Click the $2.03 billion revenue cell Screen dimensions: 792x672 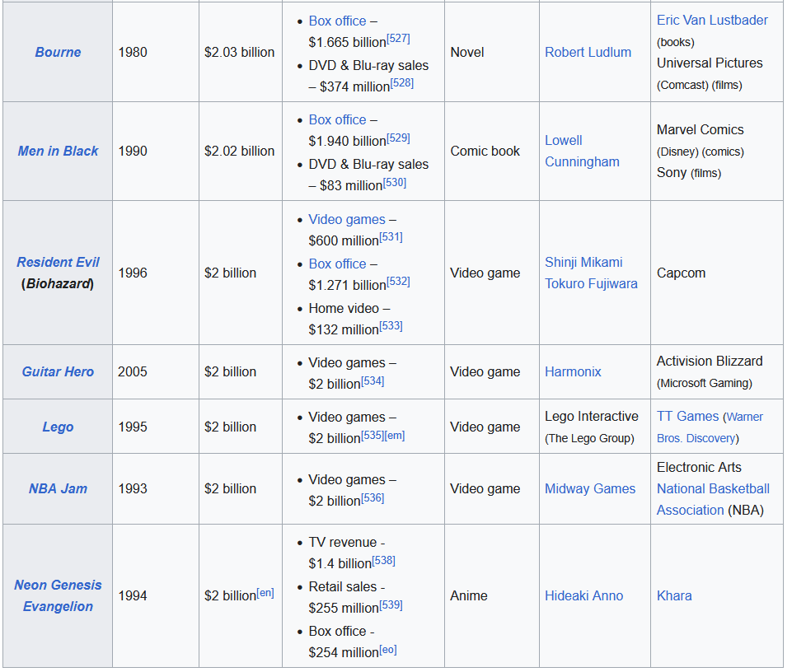240,52
